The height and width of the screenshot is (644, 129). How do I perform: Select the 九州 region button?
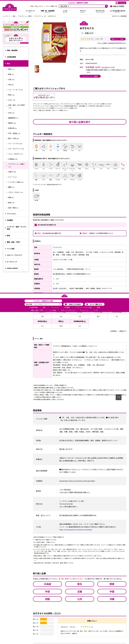point(80,599)
